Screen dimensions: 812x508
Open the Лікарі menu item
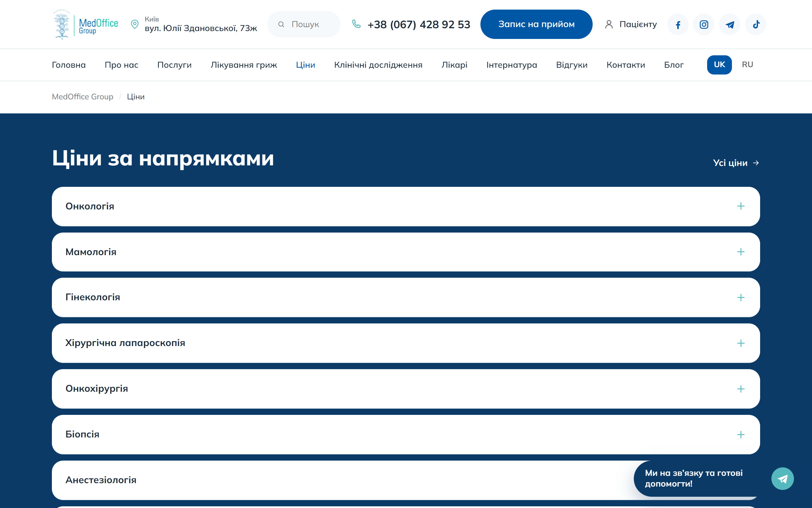454,65
